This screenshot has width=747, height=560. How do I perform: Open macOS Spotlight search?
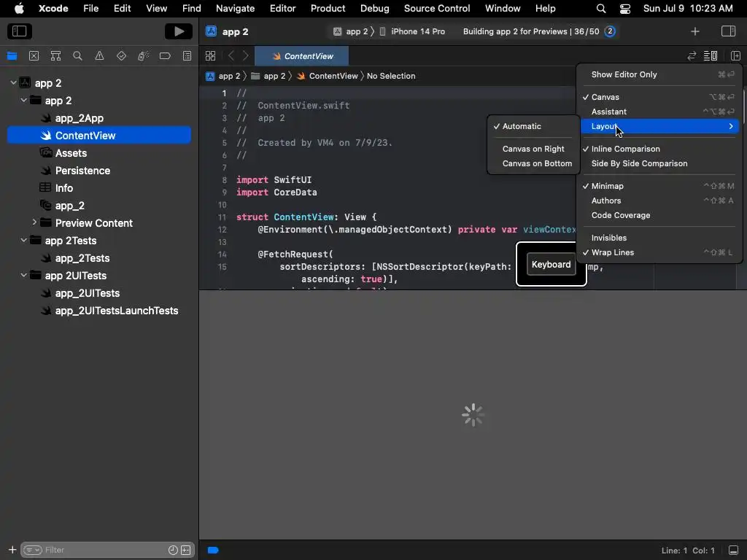coord(601,9)
